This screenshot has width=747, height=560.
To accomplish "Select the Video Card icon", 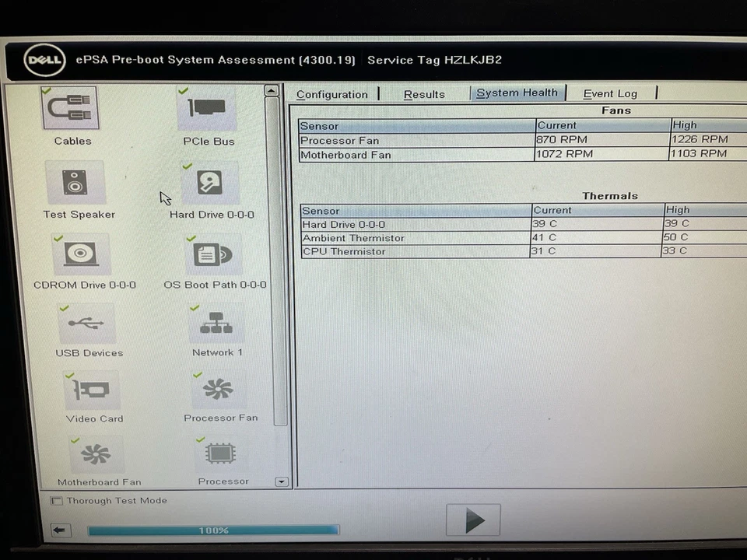I will tap(93, 389).
